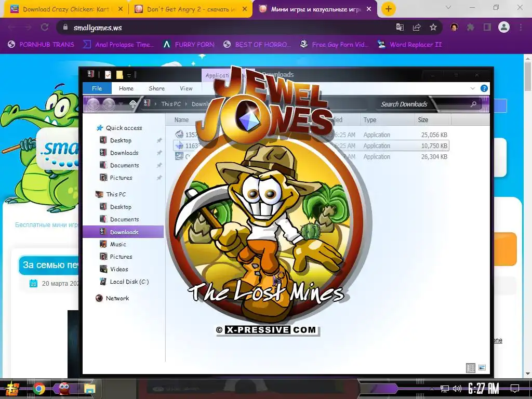Select the file sized 25,056 KB

click(x=312, y=135)
